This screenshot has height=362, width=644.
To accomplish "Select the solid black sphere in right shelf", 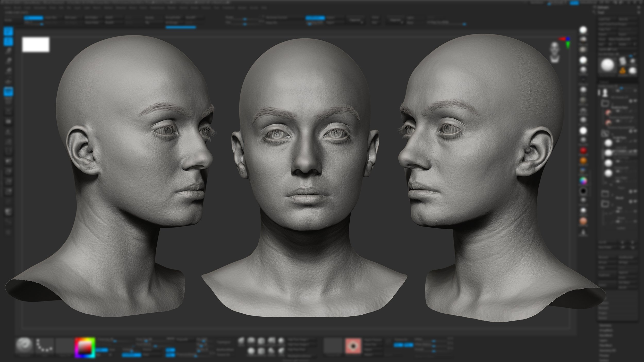I will pos(583,191).
